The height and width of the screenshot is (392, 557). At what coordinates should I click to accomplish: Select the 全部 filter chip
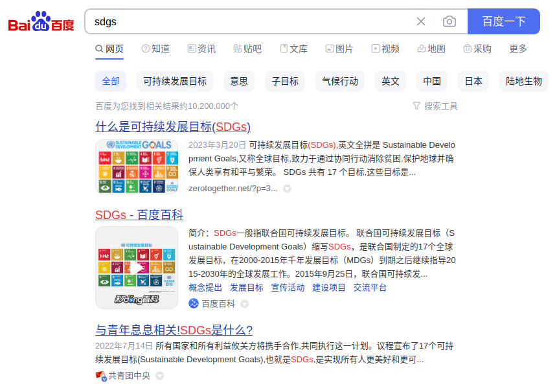[111, 81]
